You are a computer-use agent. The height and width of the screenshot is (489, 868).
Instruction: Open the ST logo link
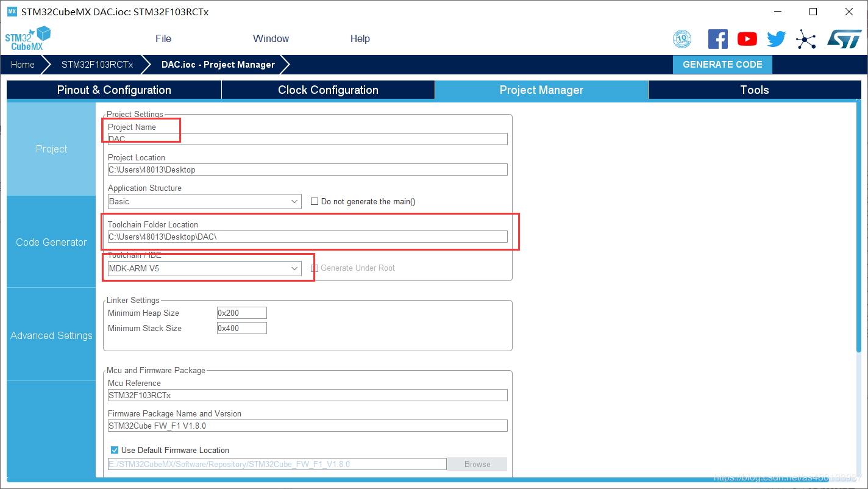[x=844, y=39]
